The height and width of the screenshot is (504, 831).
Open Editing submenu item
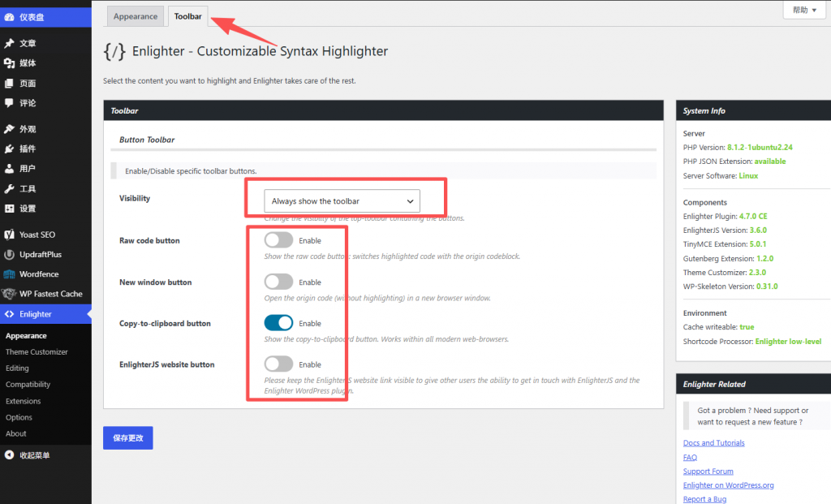(17, 368)
